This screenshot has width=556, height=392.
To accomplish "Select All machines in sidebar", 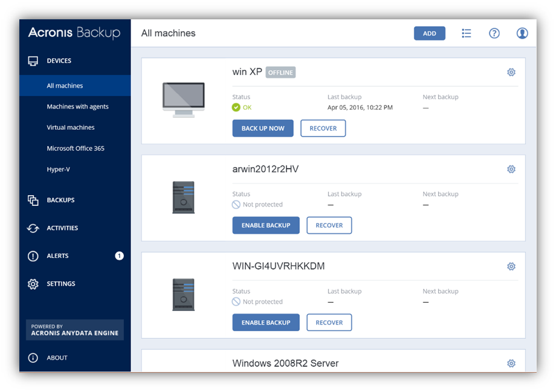I will (75, 85).
